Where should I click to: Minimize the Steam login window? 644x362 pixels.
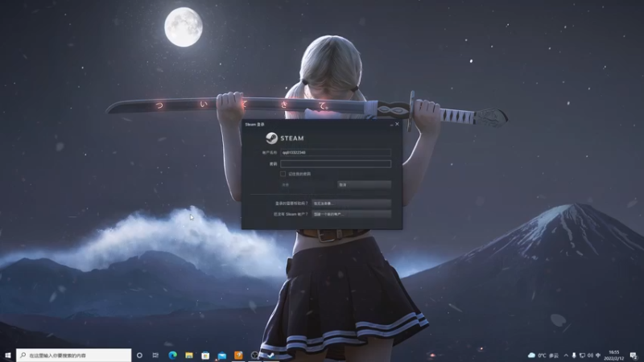[391, 125]
